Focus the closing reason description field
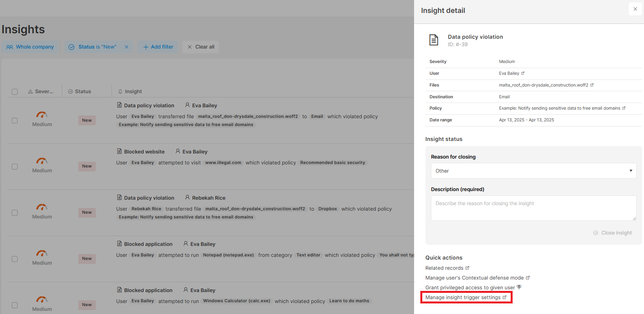Viewport: 644px width, 314px height. (533, 208)
